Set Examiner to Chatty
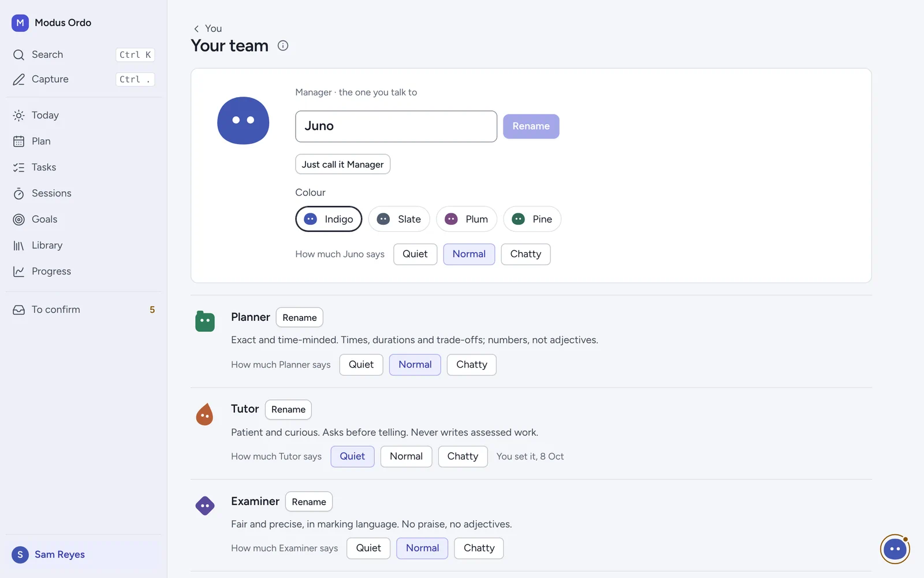 point(479,549)
